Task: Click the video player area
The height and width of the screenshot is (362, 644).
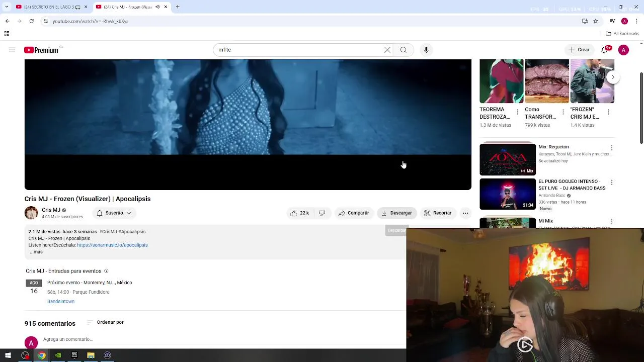Action: tap(248, 125)
